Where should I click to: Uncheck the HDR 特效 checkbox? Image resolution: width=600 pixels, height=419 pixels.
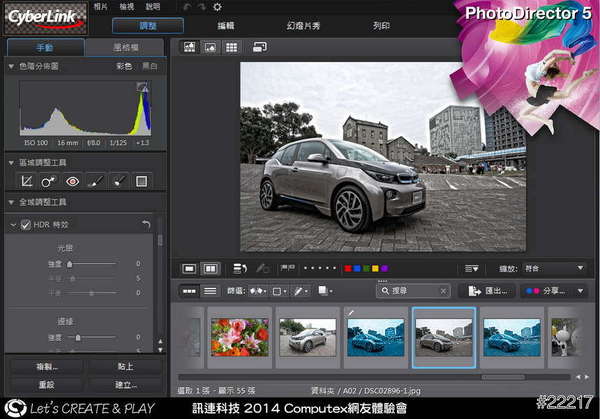[25, 224]
